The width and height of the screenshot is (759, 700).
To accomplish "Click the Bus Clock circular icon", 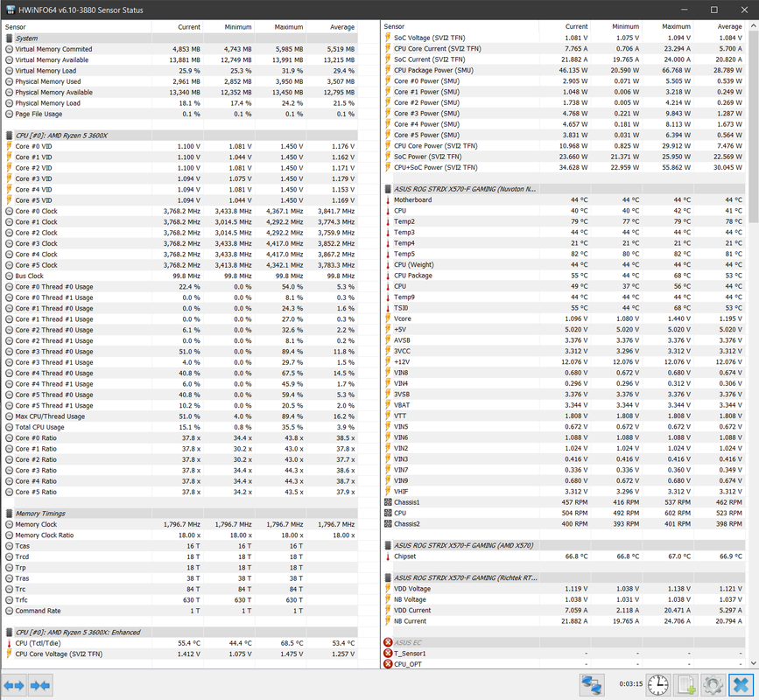I will [x=10, y=276].
